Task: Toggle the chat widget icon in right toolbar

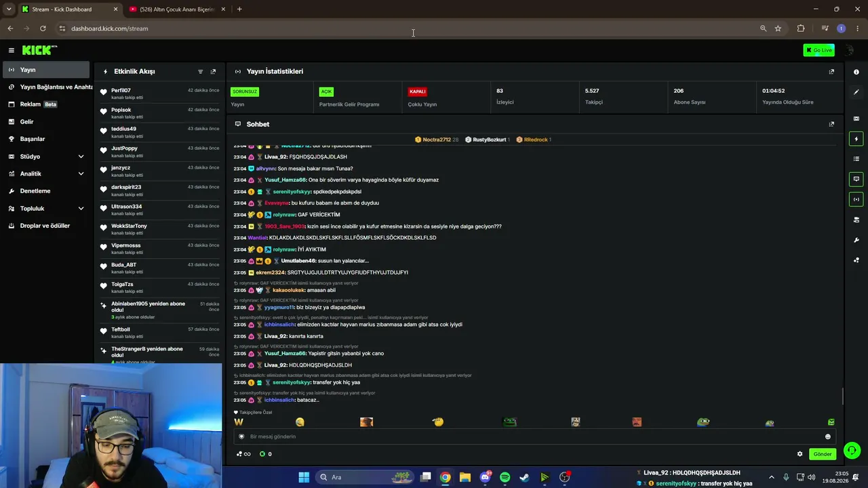Action: click(x=856, y=180)
